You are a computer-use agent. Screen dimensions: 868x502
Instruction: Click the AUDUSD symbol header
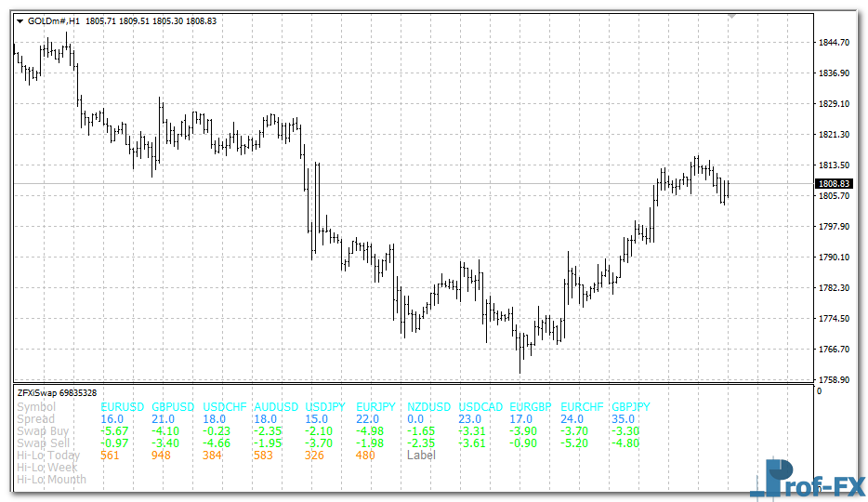tap(276, 407)
